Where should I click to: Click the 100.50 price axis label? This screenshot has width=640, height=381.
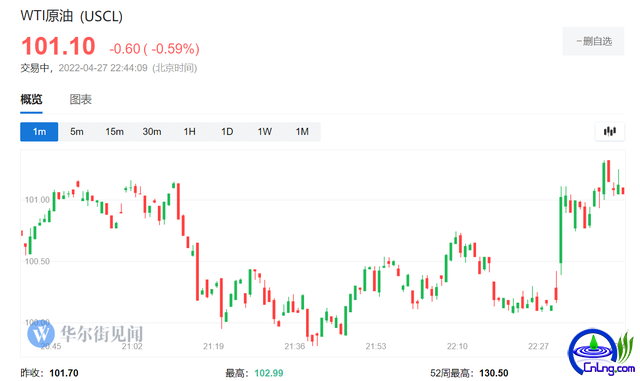coord(37,261)
